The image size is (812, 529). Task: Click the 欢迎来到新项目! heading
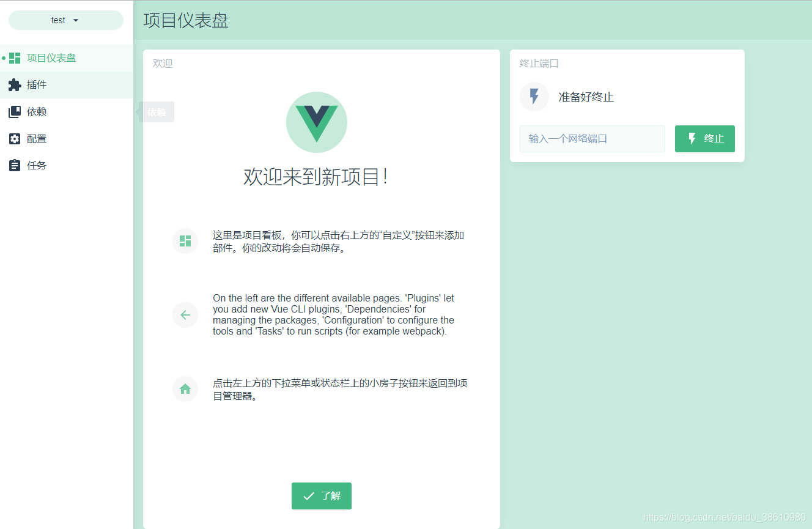pyautogui.click(x=316, y=177)
